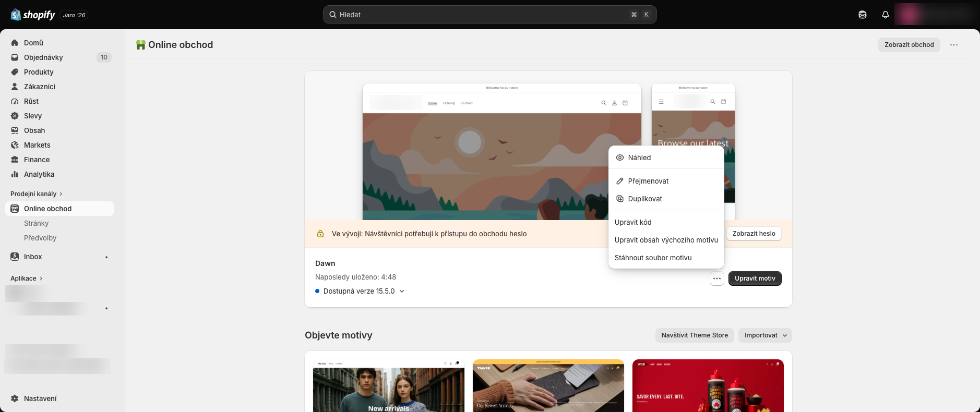980x412 pixels.
Task: Click the Produkty tag icon
Action: point(15,72)
